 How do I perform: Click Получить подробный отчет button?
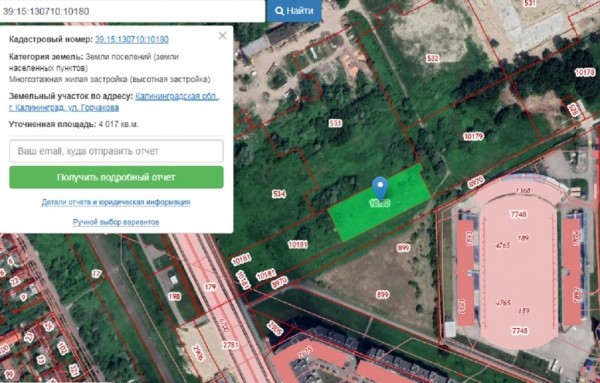[116, 177]
